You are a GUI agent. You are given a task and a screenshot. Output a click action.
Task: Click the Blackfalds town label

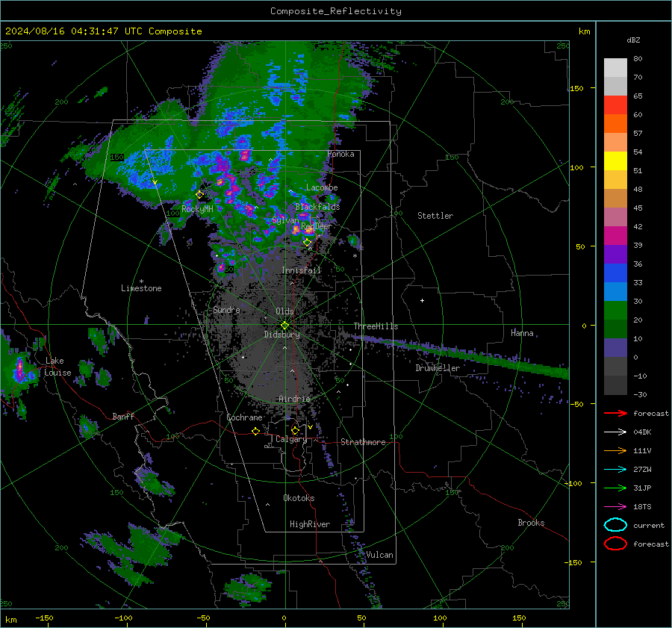click(x=317, y=207)
